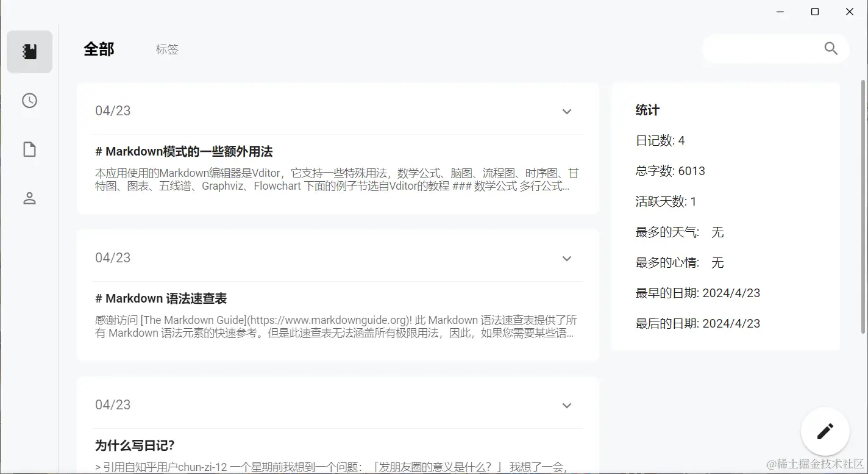Click the preview text starting 引用自知乎用户chun-zi-12
Image resolution: width=868 pixels, height=474 pixels.
[x=332, y=467]
